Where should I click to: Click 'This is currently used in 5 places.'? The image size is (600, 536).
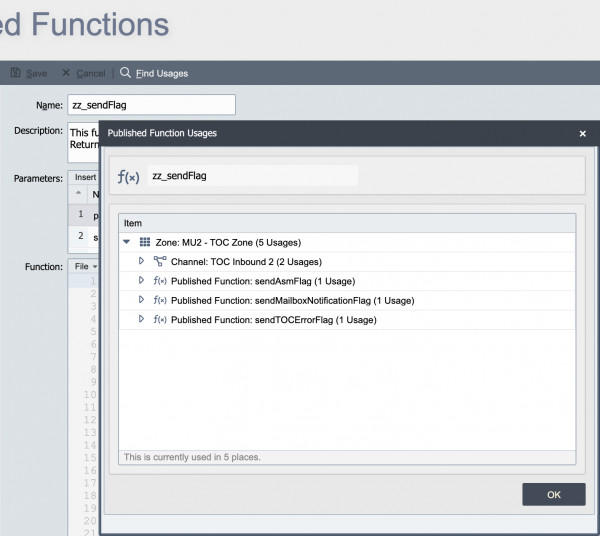pyautogui.click(x=192, y=457)
